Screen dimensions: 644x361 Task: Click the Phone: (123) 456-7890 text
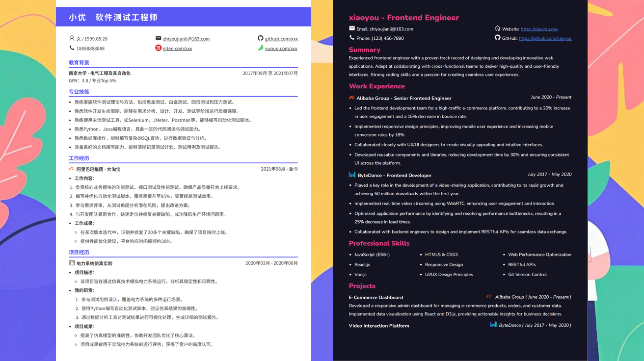point(380,38)
